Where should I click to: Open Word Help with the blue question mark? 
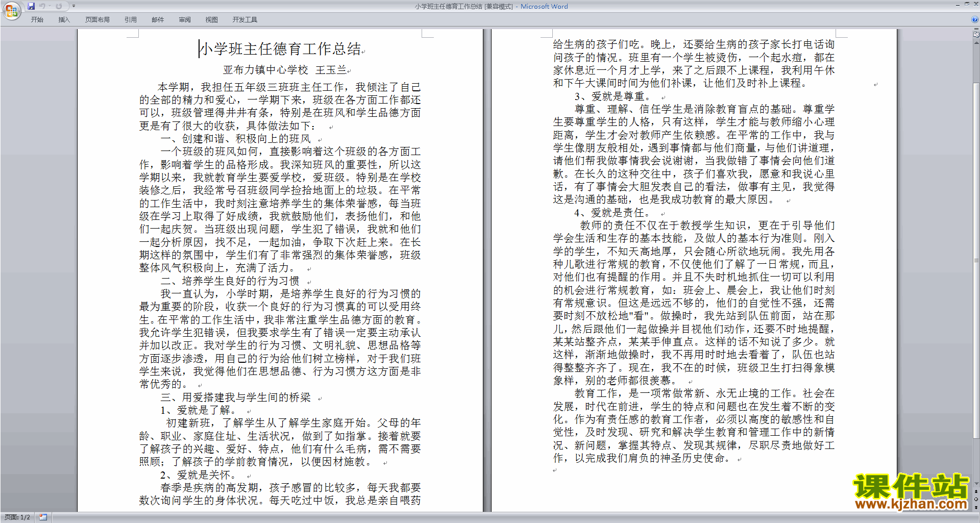point(975,19)
